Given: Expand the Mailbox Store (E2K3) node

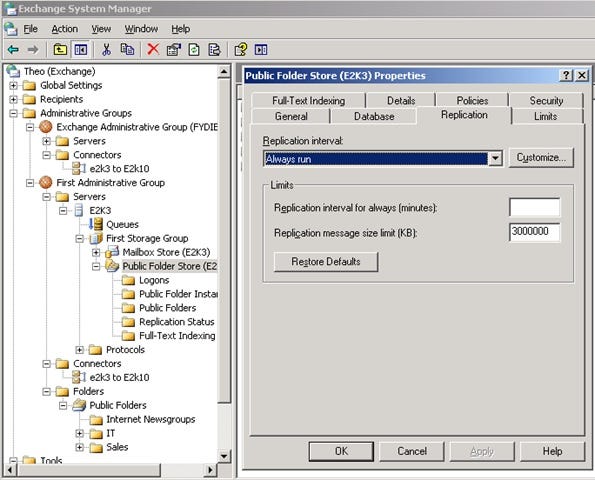Looking at the screenshot, I should (x=96, y=252).
